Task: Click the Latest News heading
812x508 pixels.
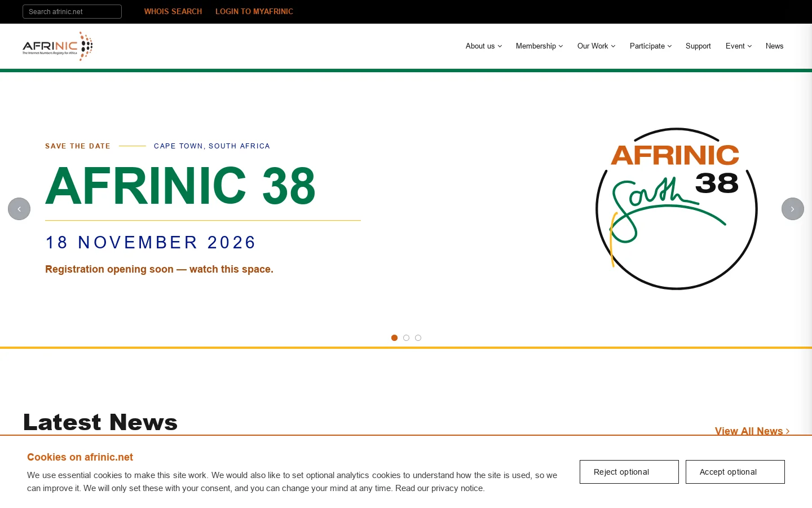Action: [100, 422]
